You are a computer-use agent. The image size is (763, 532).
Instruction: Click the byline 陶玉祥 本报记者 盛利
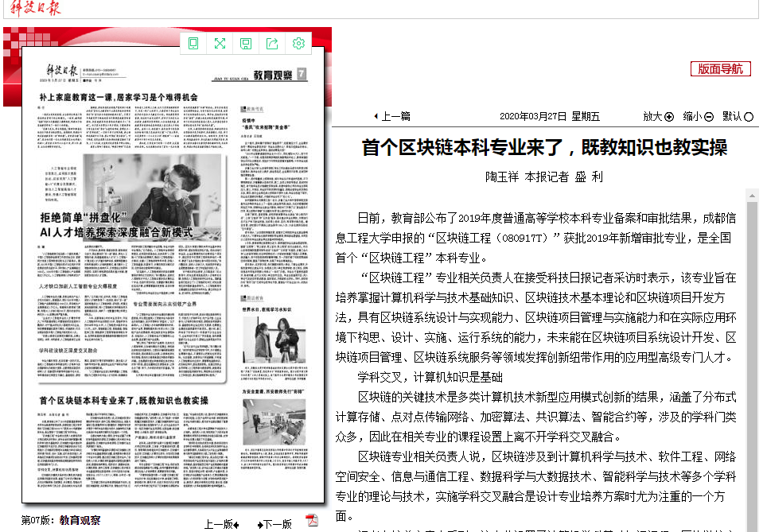coord(544,177)
